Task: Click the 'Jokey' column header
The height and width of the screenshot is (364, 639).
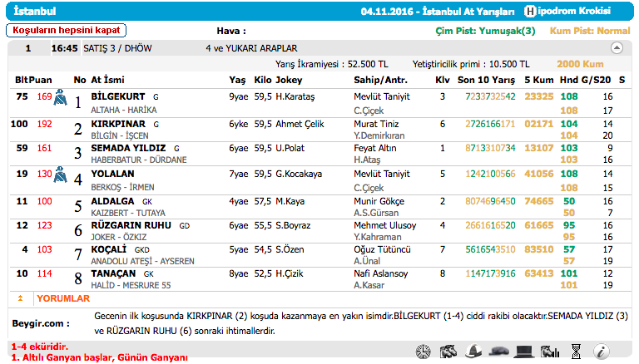Action: pyautogui.click(x=289, y=80)
